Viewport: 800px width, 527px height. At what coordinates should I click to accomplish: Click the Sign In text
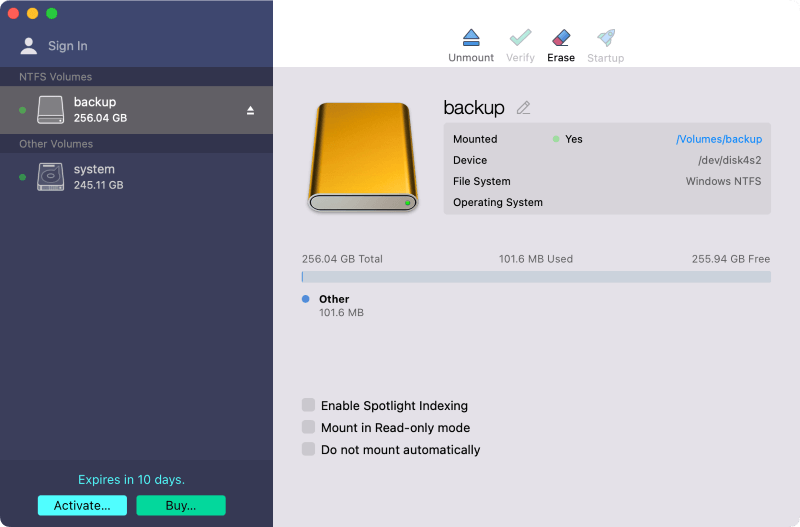[68, 46]
